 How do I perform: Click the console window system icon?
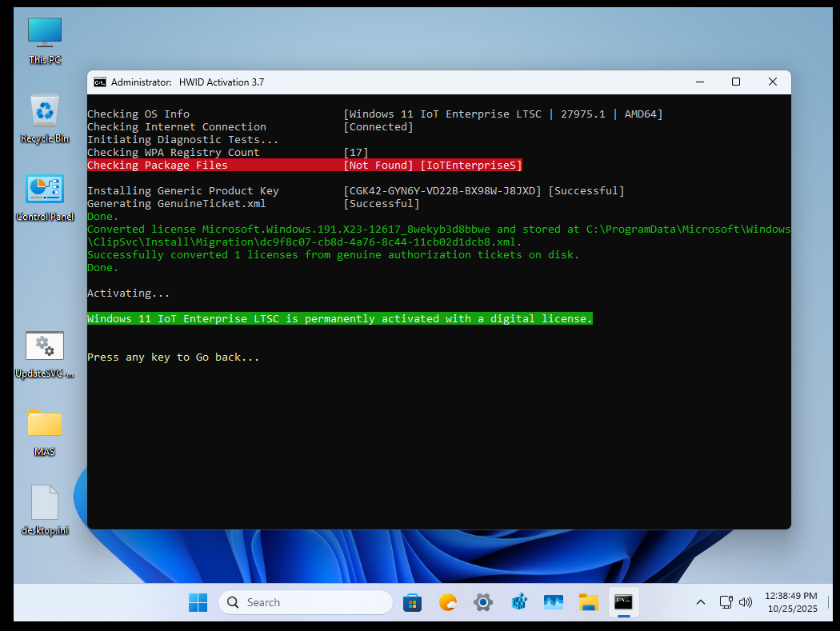(x=100, y=82)
